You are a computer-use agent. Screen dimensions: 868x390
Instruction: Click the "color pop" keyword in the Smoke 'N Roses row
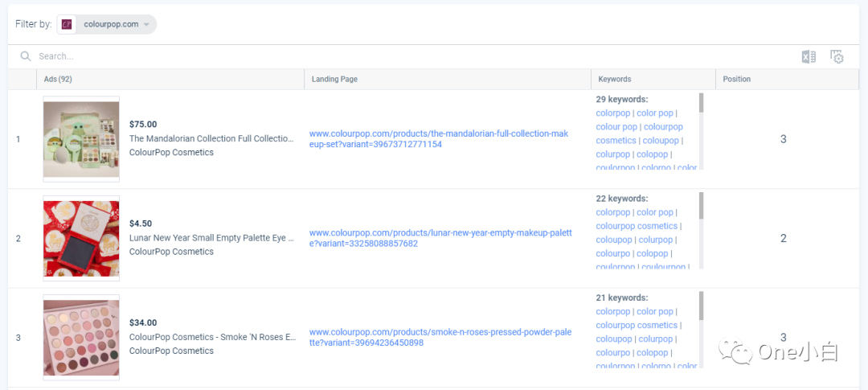click(655, 311)
